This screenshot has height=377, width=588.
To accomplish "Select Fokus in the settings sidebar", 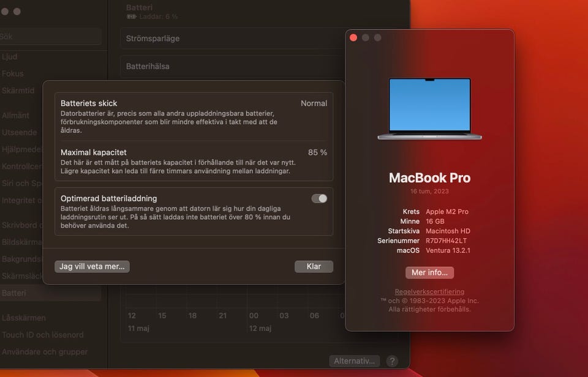I will [13, 74].
